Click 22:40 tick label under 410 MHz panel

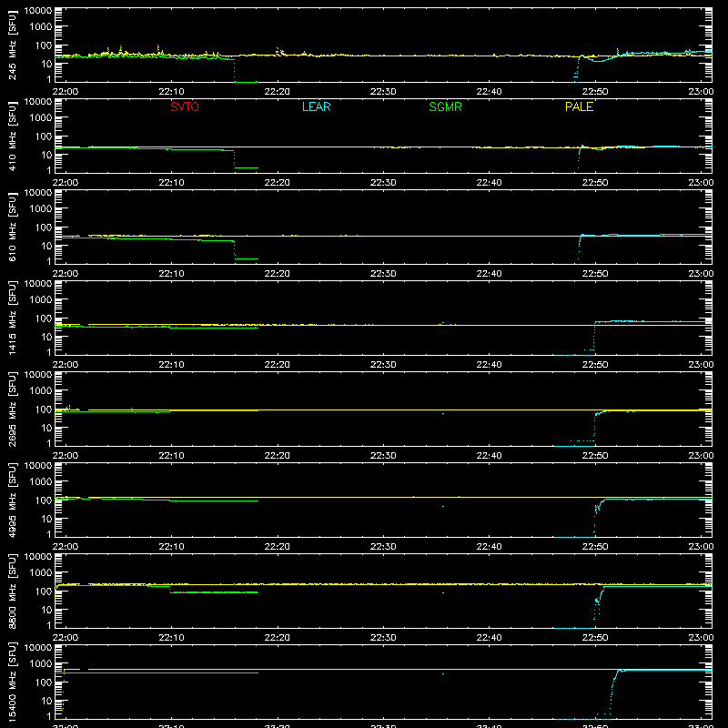(x=489, y=183)
